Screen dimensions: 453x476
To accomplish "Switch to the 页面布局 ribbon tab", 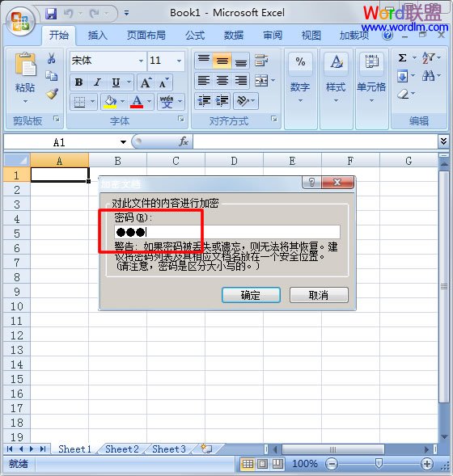I will 146,36.
